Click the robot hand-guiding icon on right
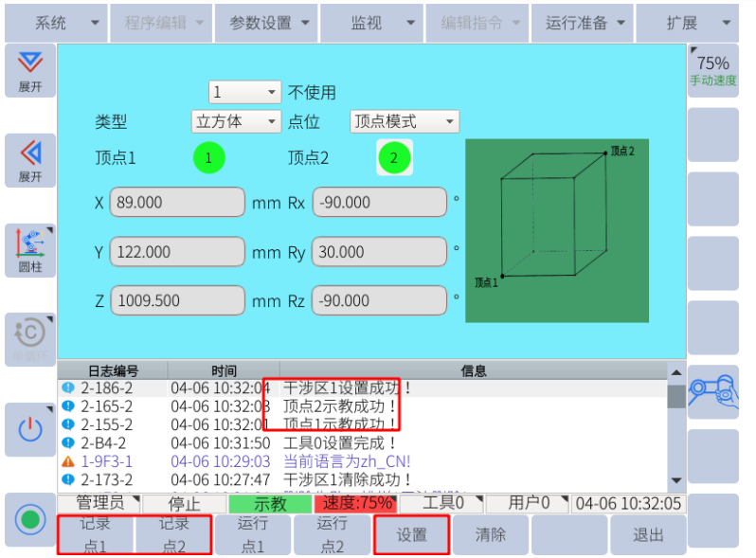This screenshot has height=558, width=756. pyautogui.click(x=712, y=390)
